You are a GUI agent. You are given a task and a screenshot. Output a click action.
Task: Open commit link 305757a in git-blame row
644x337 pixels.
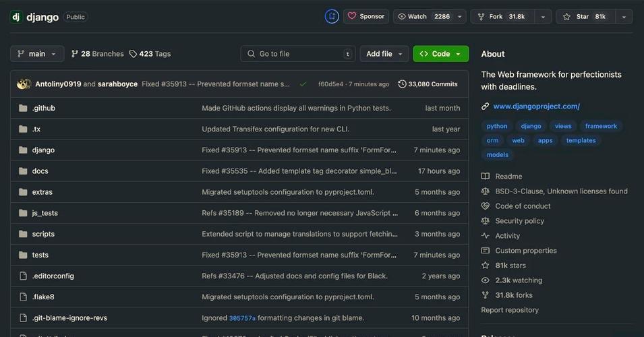[242, 318]
